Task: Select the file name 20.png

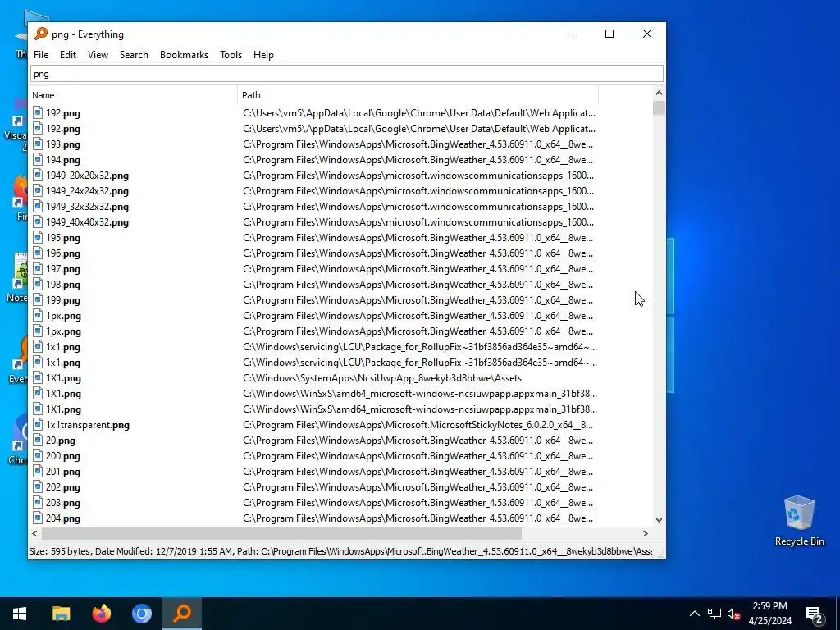Action: pyautogui.click(x=60, y=441)
